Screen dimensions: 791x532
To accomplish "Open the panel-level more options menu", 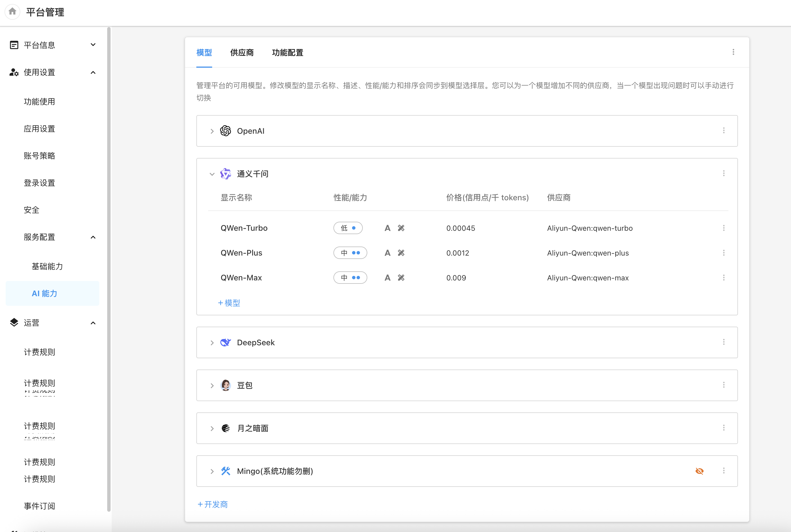I will pyautogui.click(x=733, y=52).
